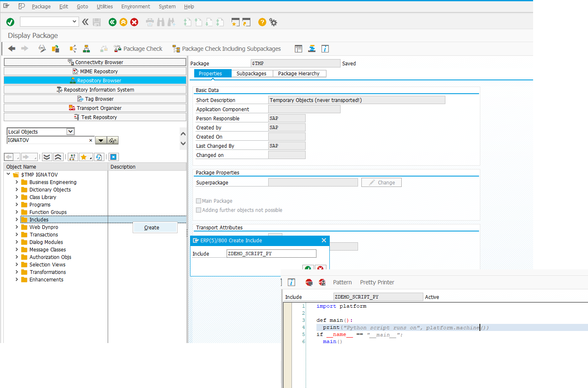
Task: Select the Web Dynpro tree folder
Action: pyautogui.click(x=44, y=227)
